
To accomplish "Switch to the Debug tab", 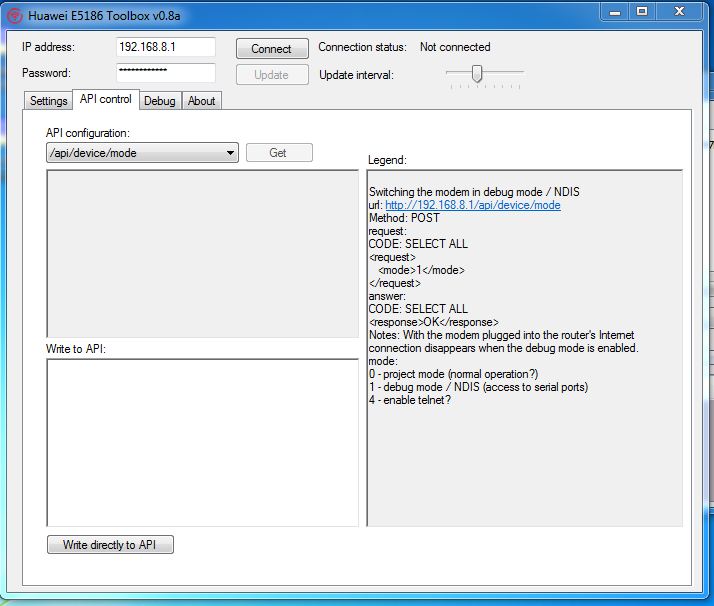I will point(160,101).
